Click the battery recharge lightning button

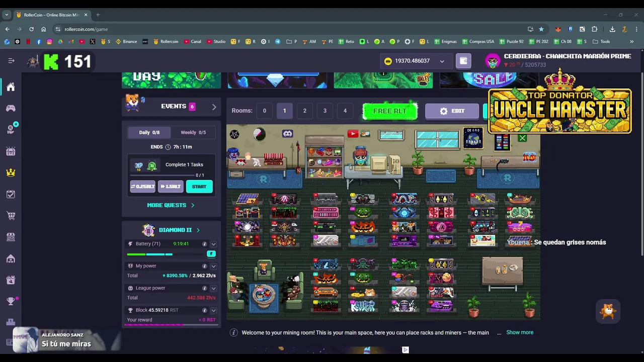211,254
